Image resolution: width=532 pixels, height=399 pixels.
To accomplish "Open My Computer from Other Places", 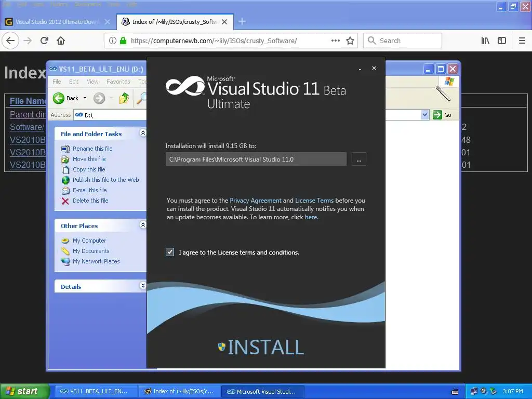I will point(89,241).
